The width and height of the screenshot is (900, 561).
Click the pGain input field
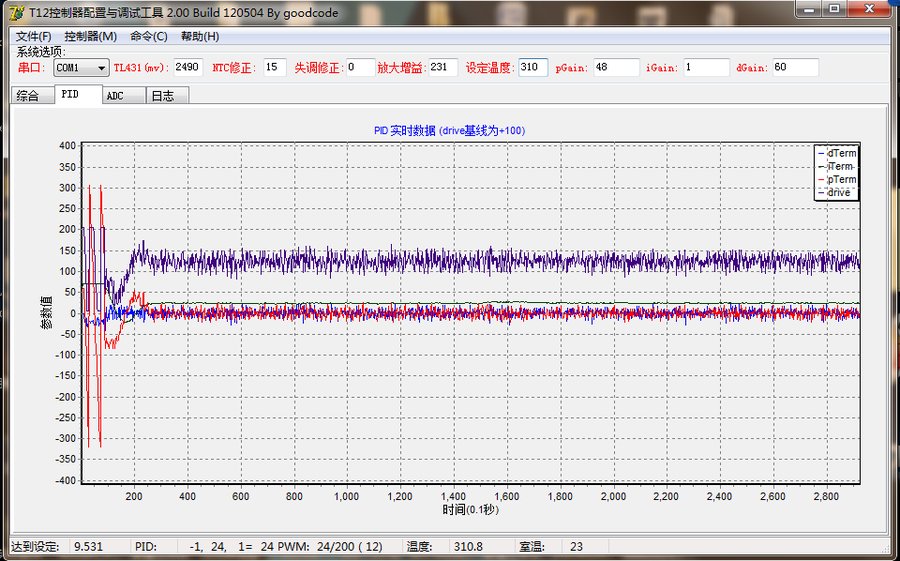(616, 67)
